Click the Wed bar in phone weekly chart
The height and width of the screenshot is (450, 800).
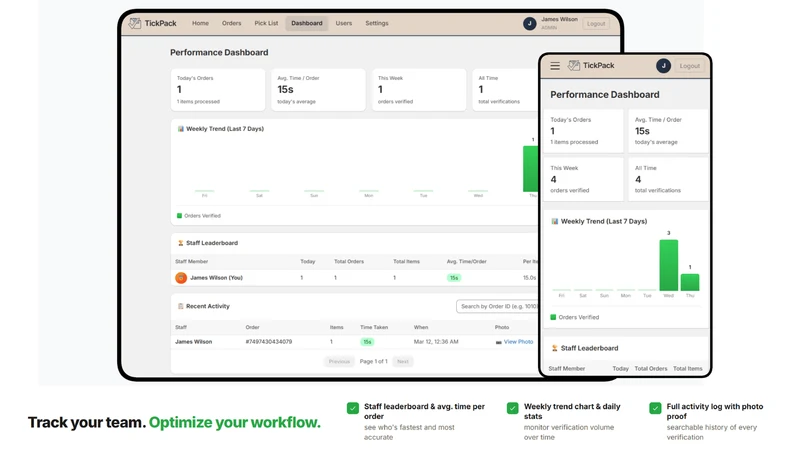coord(668,265)
